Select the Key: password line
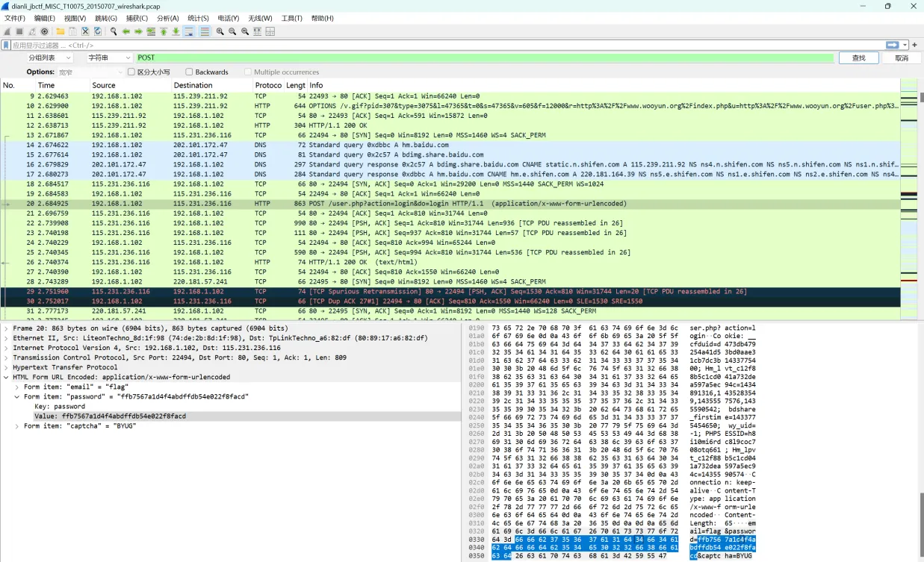 point(59,406)
